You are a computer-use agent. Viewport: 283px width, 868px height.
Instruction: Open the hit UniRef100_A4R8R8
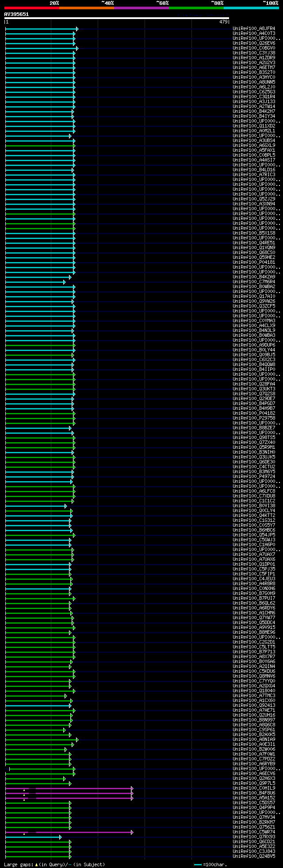tap(254, 584)
